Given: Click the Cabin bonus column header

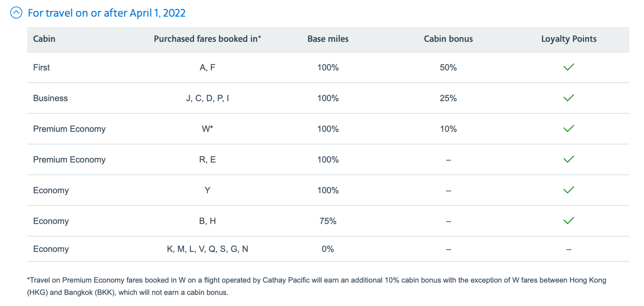Looking at the screenshot, I should coord(448,39).
